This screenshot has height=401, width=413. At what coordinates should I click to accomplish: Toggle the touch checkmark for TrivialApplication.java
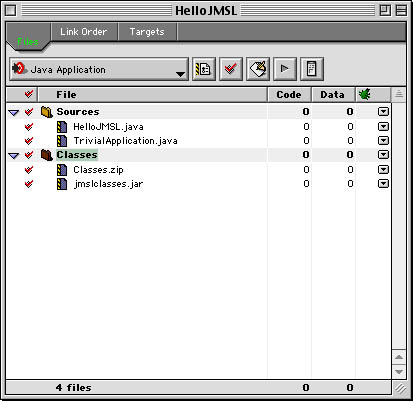click(x=29, y=141)
